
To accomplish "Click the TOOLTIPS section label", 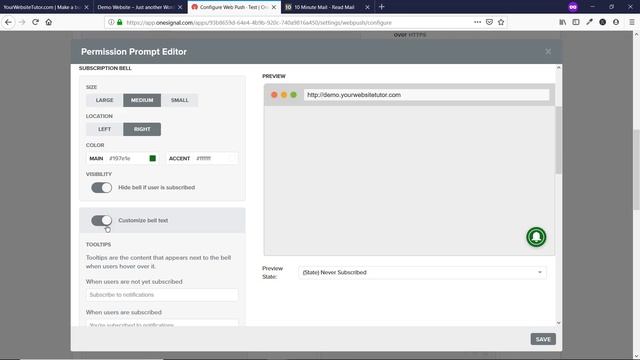I will click(x=98, y=244).
